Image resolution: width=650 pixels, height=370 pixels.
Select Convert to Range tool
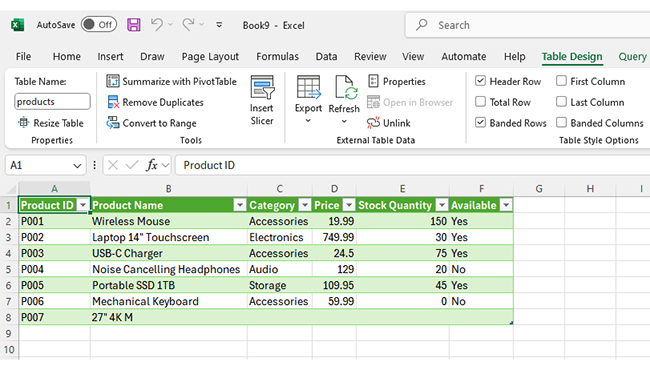(151, 123)
